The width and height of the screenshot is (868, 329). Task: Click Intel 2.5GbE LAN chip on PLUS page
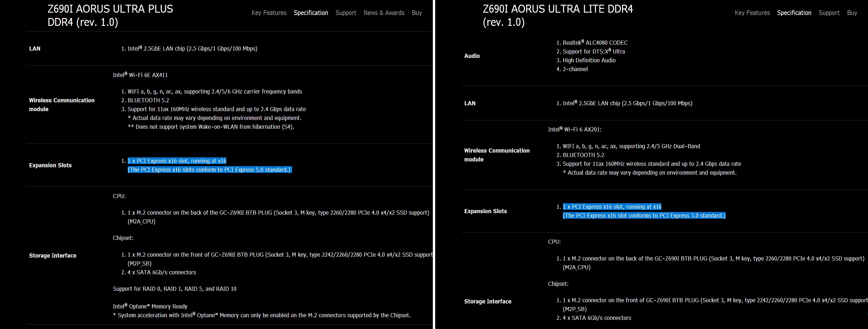192,49
